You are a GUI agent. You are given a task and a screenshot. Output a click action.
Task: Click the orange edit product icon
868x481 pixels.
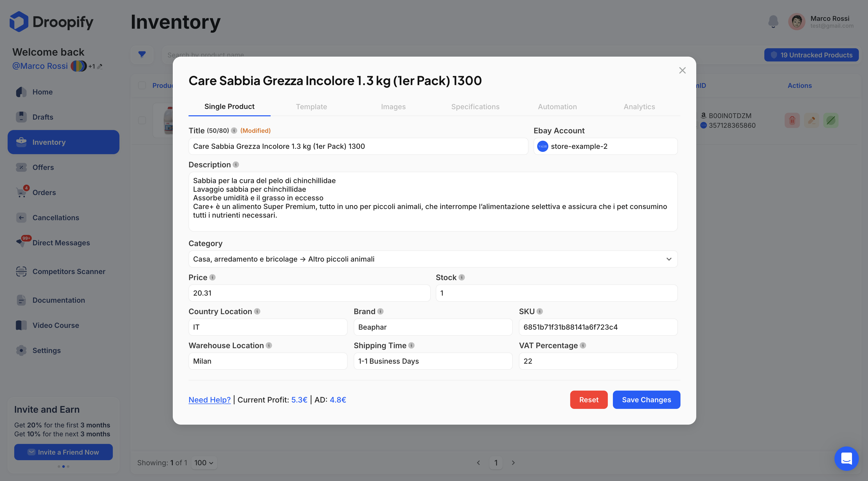tap(811, 120)
